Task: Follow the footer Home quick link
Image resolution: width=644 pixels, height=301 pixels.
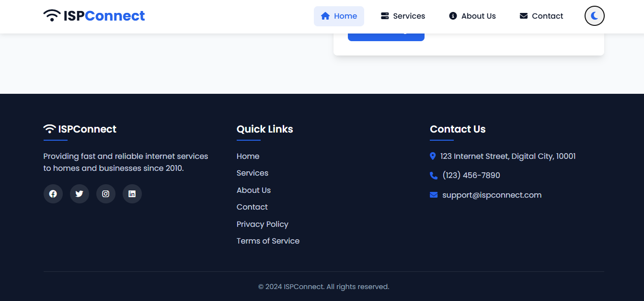Action: tap(248, 156)
